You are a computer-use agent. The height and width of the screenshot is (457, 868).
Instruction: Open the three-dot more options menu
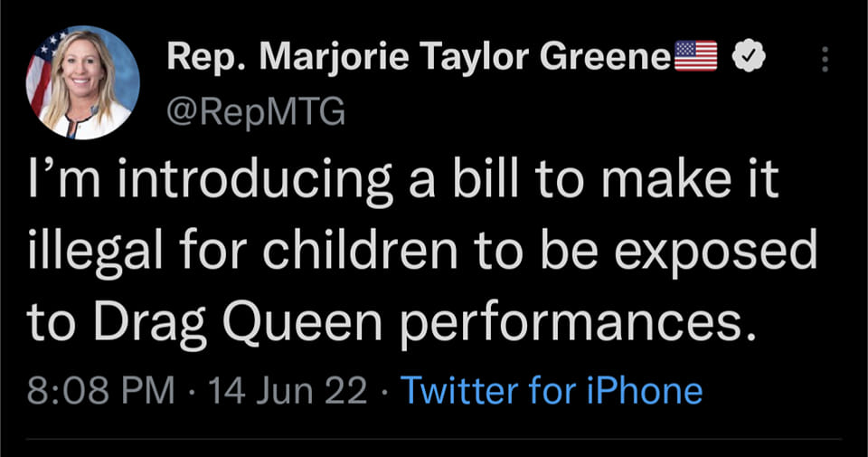pyautogui.click(x=824, y=59)
